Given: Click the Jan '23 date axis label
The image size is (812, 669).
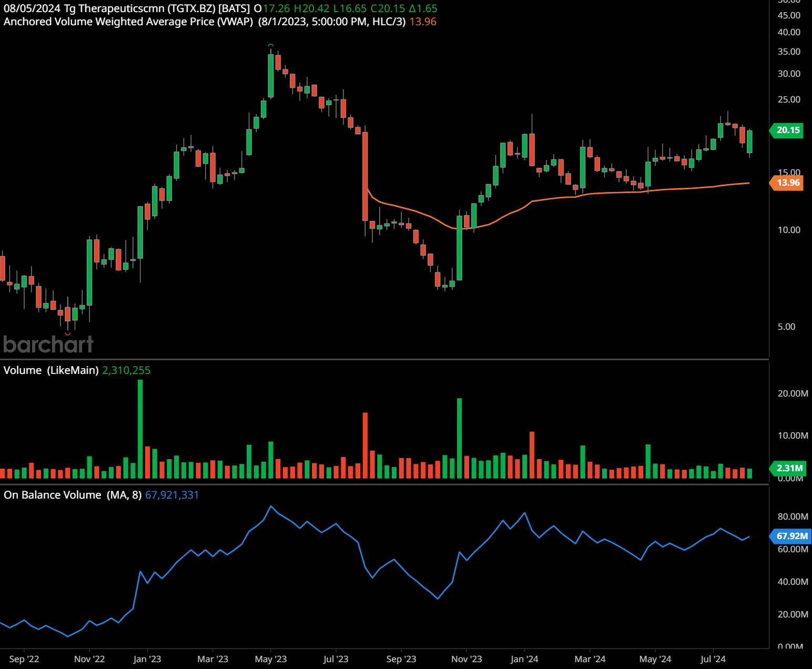Looking at the screenshot, I should pyautogui.click(x=147, y=659).
